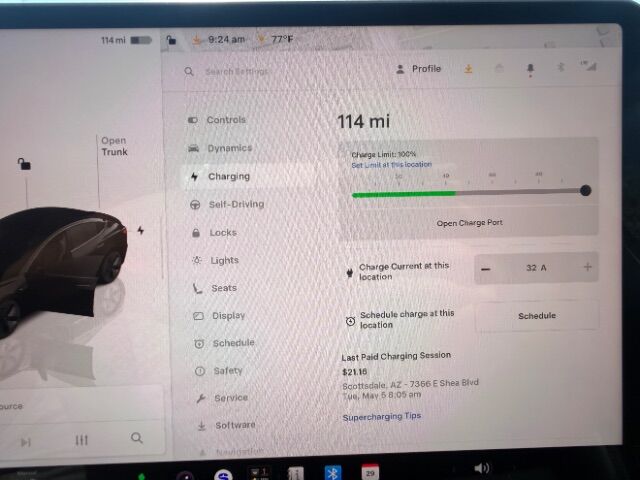Click the Set Limit at this location link
The height and width of the screenshot is (480, 640).
pos(391,165)
